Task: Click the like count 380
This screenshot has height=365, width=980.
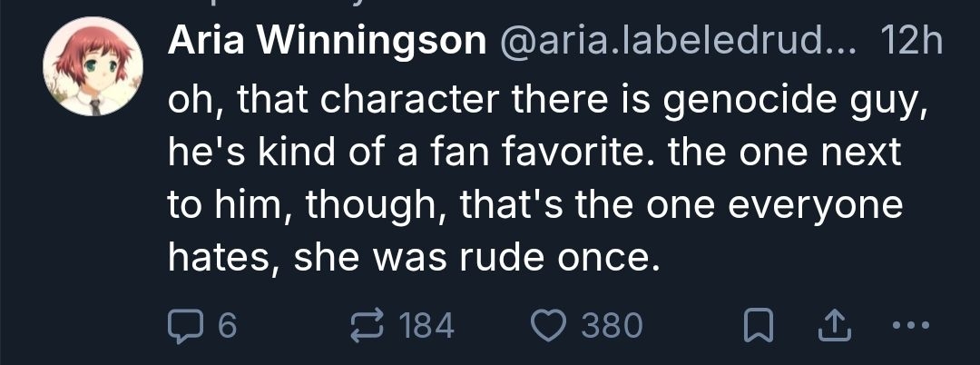Action: 612,324
